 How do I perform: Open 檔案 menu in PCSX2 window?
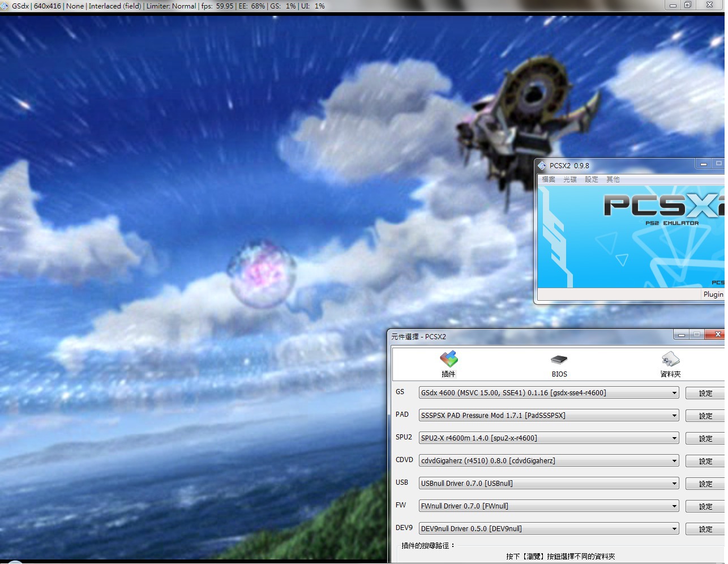(549, 180)
